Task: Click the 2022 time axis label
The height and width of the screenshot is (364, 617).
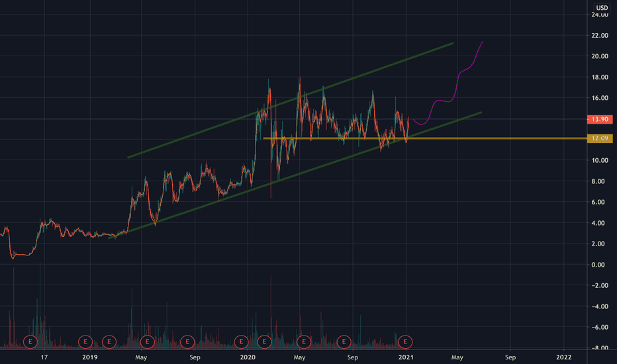Action: click(x=563, y=357)
